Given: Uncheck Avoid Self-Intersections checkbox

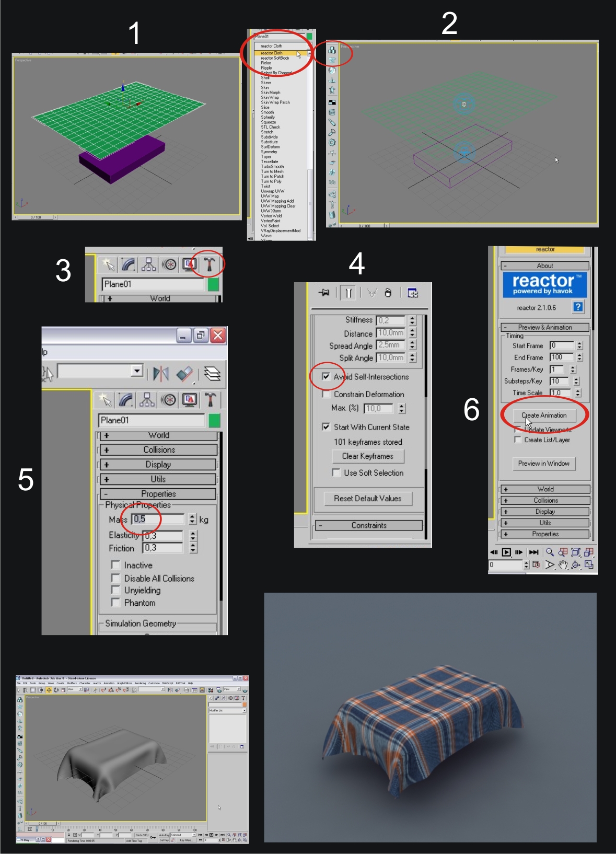Looking at the screenshot, I should [326, 376].
